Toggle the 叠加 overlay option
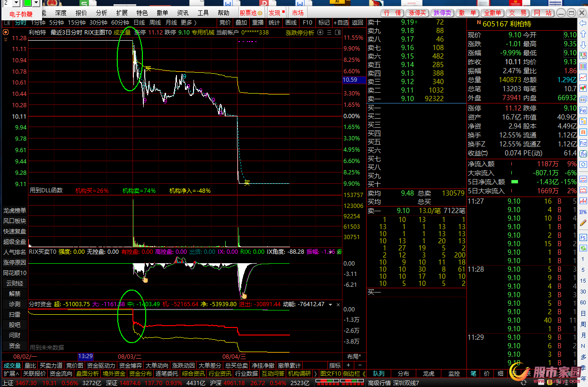 (241, 22)
